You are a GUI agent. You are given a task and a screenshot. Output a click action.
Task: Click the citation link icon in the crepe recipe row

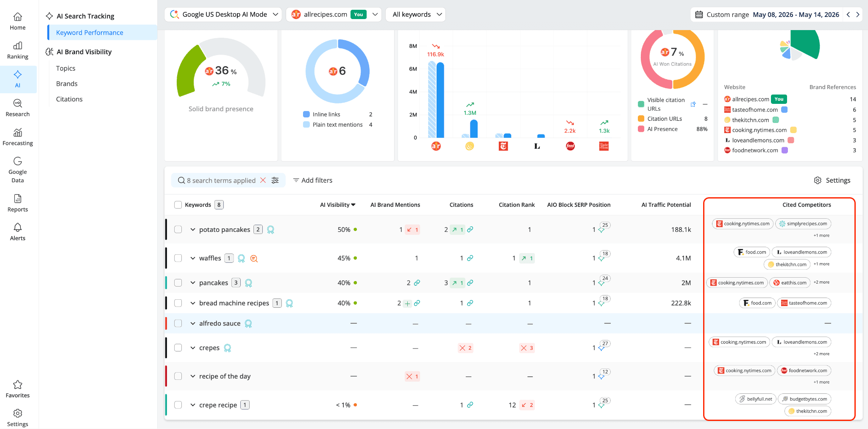(470, 405)
